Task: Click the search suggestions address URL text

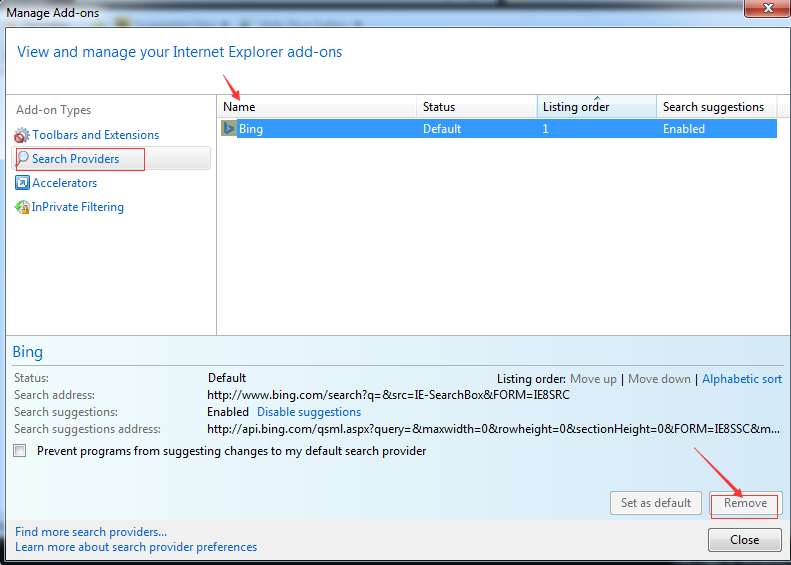Action: pyautogui.click(x=493, y=429)
